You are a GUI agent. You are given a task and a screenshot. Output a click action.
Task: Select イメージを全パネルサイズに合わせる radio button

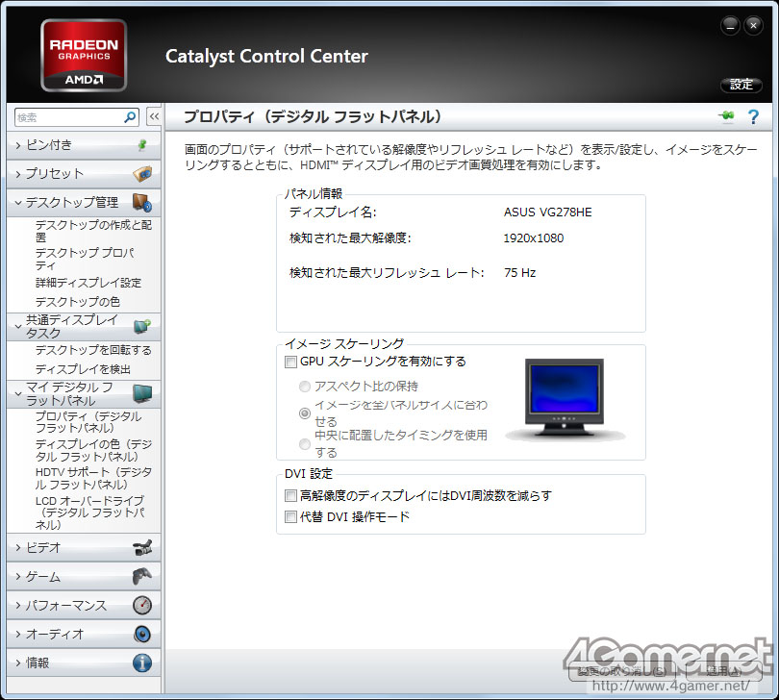pos(305,412)
